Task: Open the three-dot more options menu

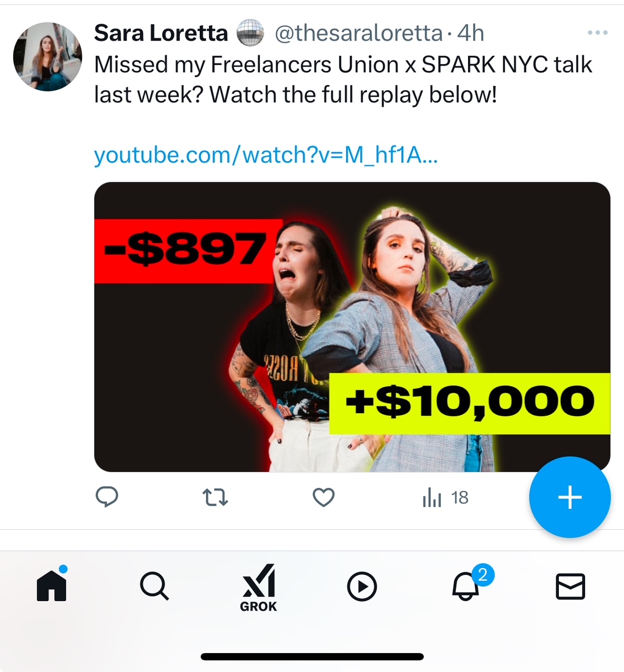Action: pos(597,33)
